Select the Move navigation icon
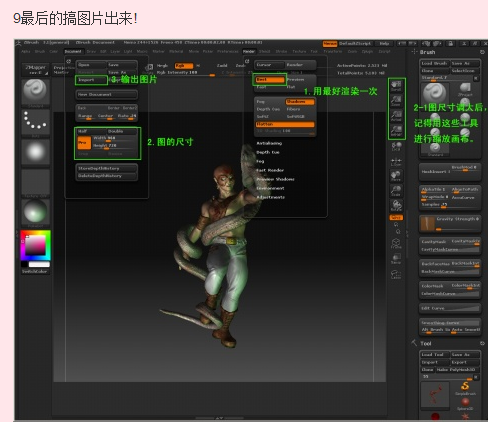This screenshot has height=422, width=488. pos(396,176)
